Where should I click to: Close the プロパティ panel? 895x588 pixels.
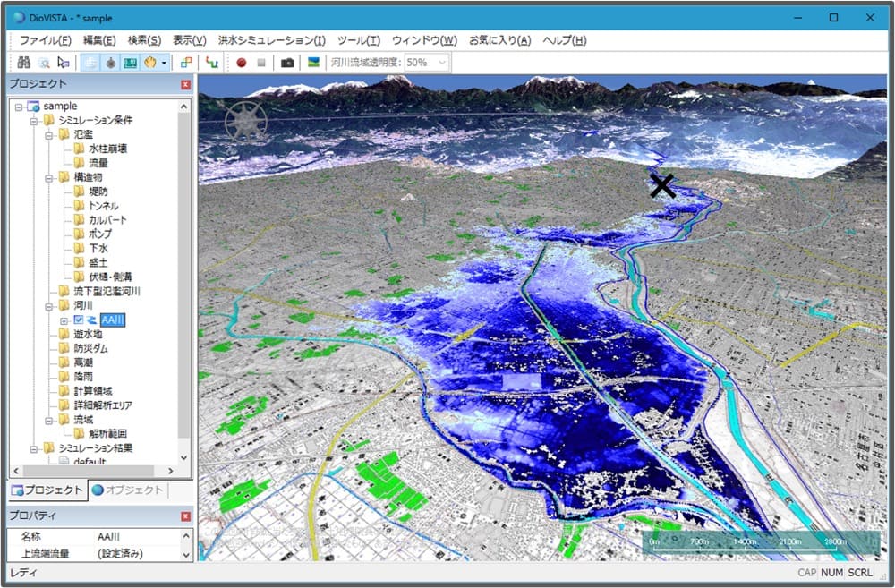[186, 516]
